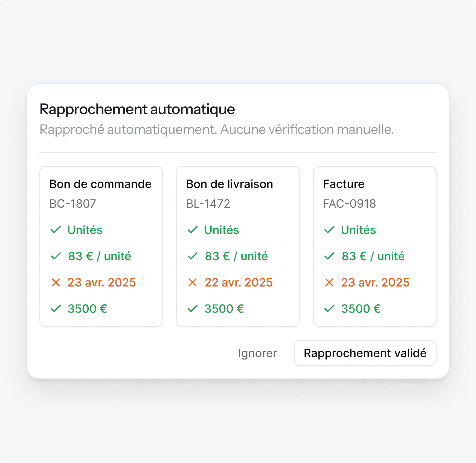Click checkmark beside 3500 € in Bon de livraison

tap(193, 309)
